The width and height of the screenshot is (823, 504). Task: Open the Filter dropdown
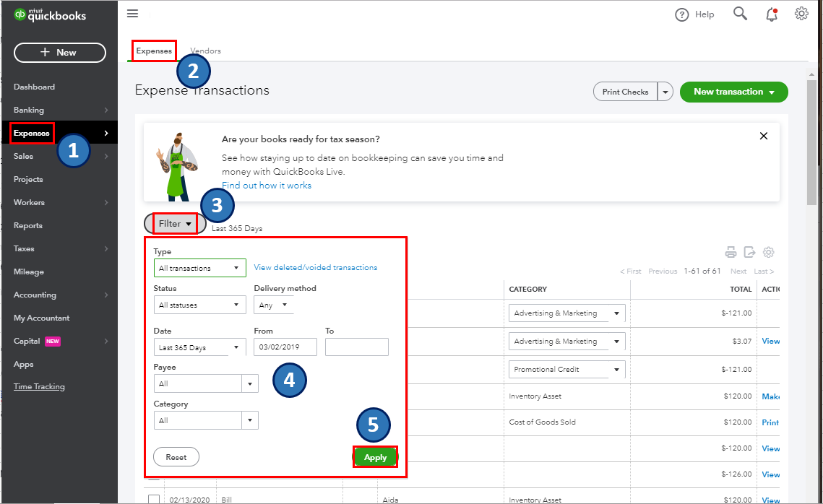click(x=175, y=224)
